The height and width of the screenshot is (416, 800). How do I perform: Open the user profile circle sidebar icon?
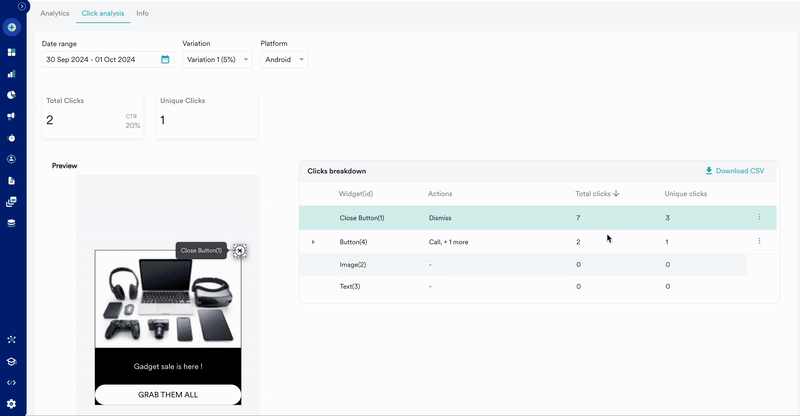click(x=11, y=159)
